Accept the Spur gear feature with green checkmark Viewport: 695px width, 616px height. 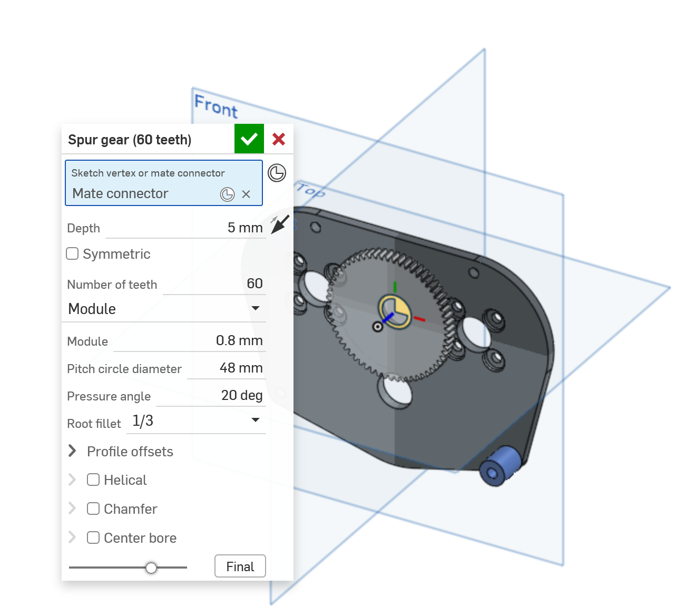coord(249,139)
